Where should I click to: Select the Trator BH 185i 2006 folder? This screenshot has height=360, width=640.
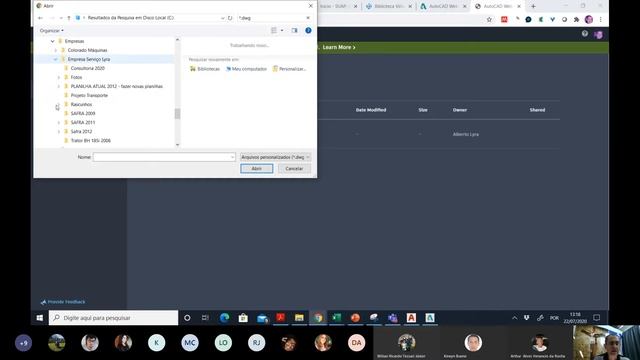[91, 140]
